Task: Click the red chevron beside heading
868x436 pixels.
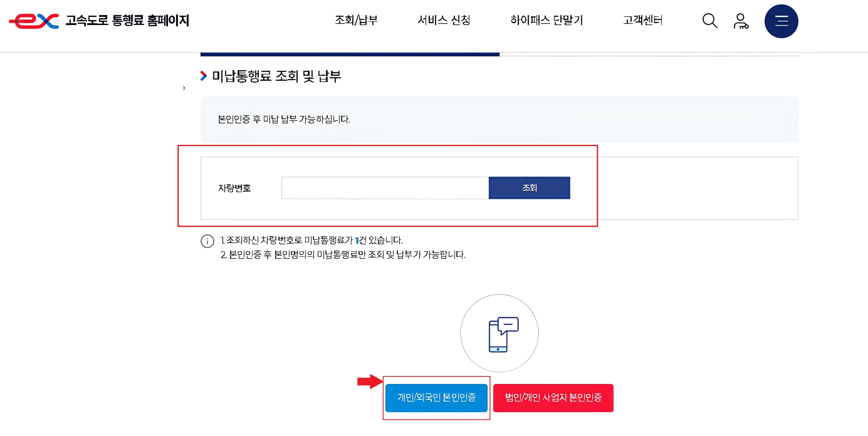Action: click(203, 76)
